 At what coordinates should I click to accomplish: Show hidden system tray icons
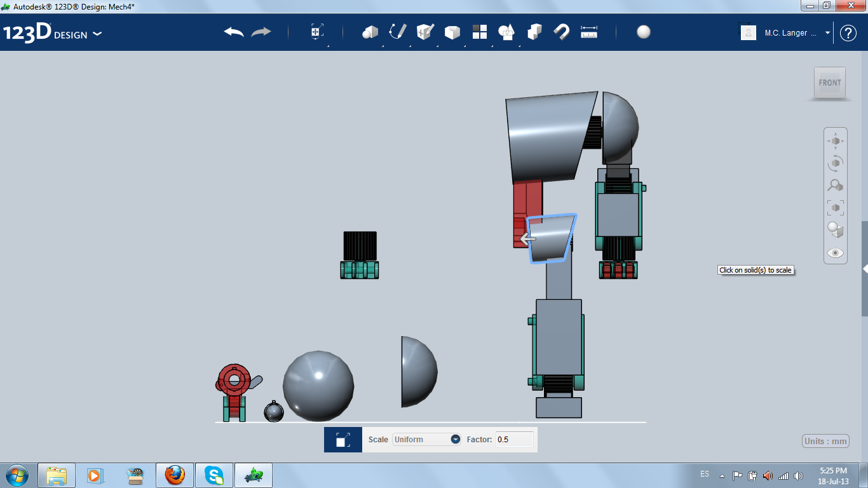(x=722, y=475)
